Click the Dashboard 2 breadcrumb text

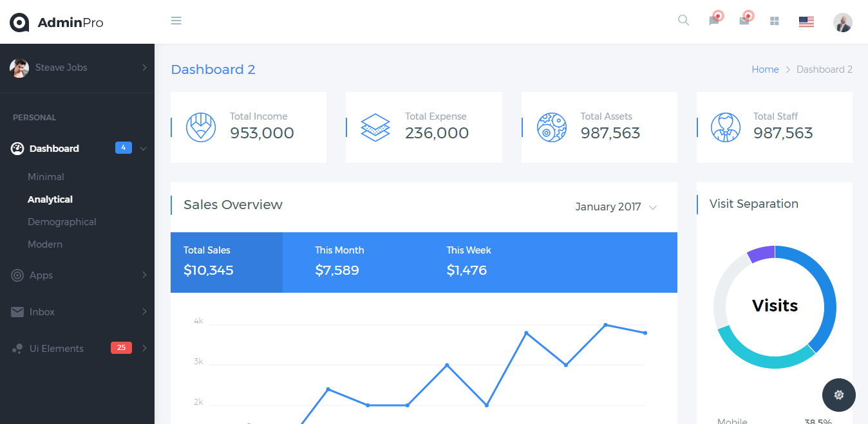point(824,69)
